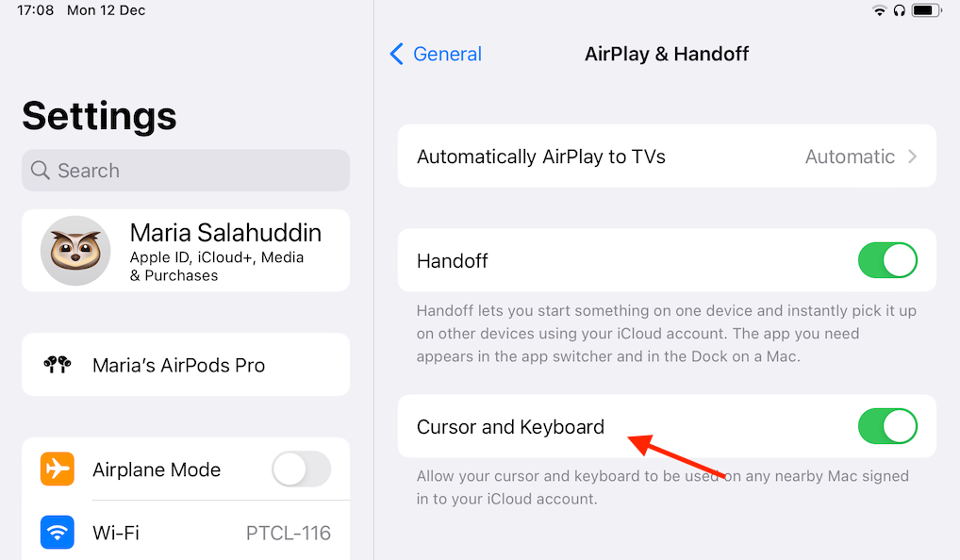Open the owl avatar profile picture

click(x=75, y=251)
